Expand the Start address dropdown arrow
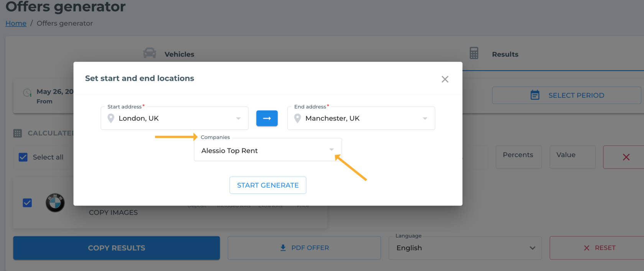 (238, 118)
